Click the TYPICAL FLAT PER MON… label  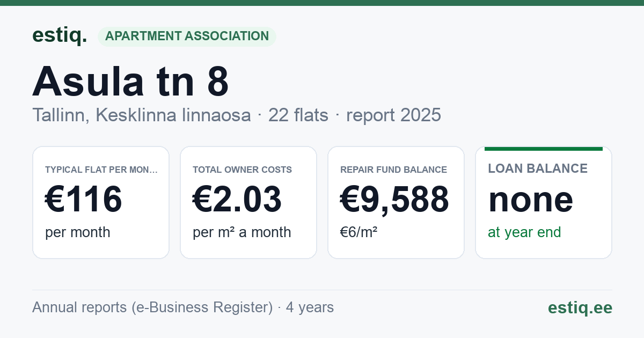(x=102, y=170)
